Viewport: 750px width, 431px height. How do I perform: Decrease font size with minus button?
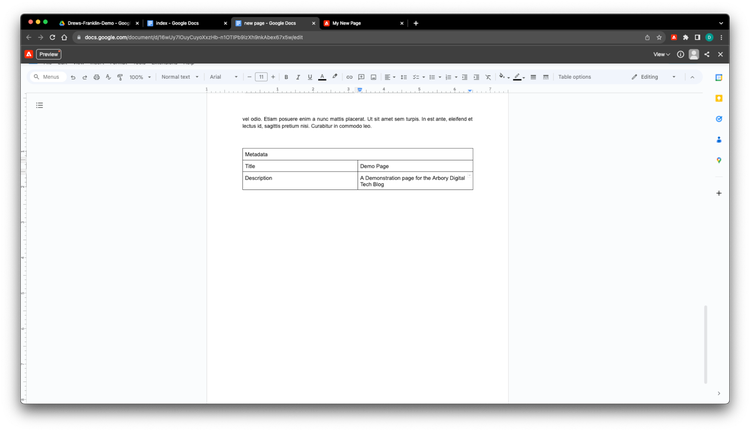[249, 77]
